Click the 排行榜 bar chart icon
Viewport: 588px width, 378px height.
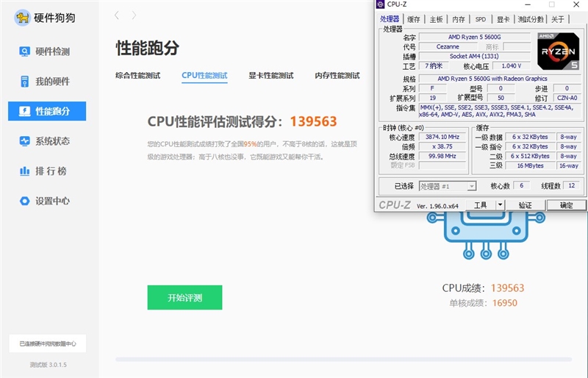tap(24, 171)
